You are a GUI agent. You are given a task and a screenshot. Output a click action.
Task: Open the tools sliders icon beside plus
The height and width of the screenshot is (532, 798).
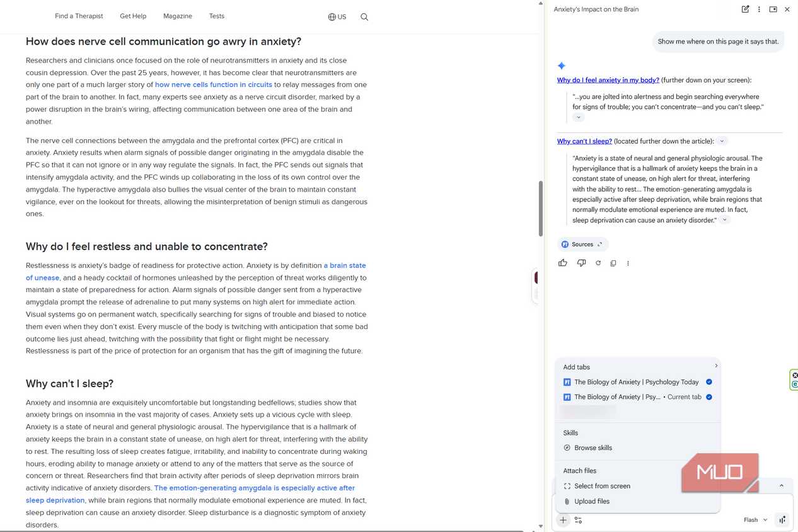click(579, 520)
